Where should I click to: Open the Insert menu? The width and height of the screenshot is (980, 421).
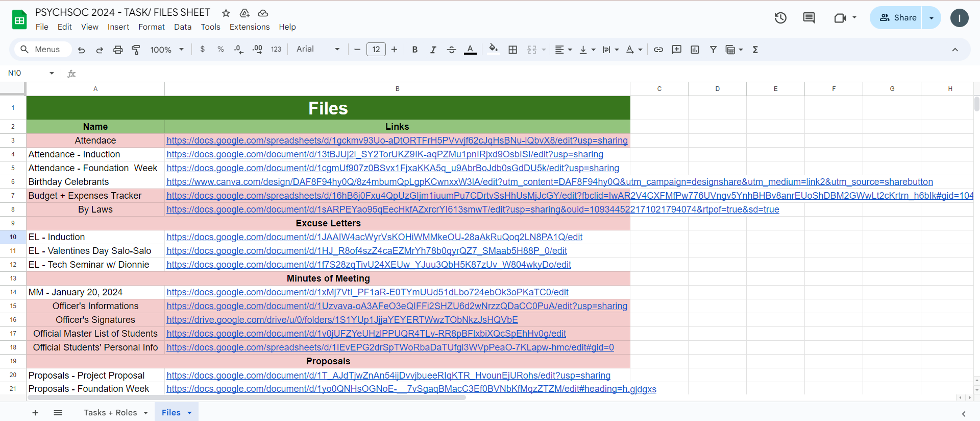(x=118, y=27)
